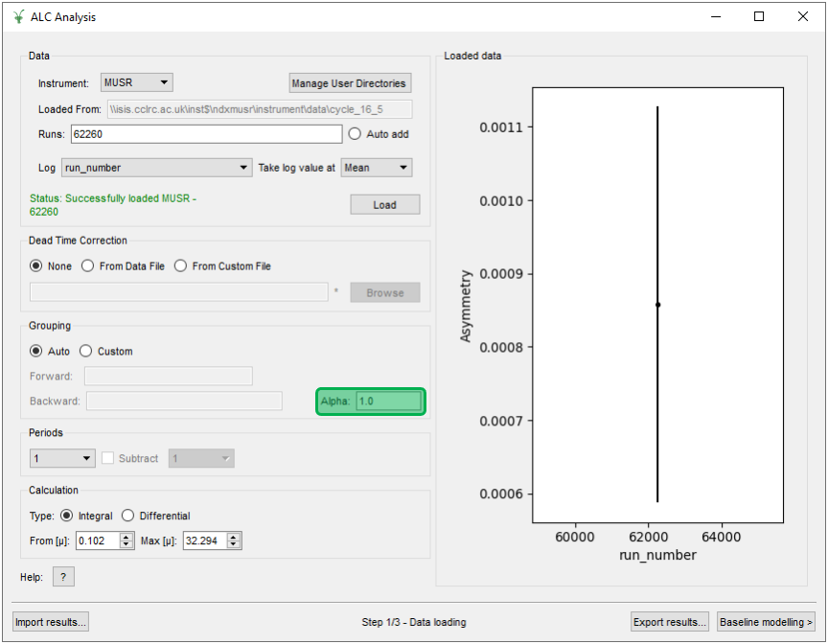Click the Load button
This screenshot has height=644, width=828.
384,205
